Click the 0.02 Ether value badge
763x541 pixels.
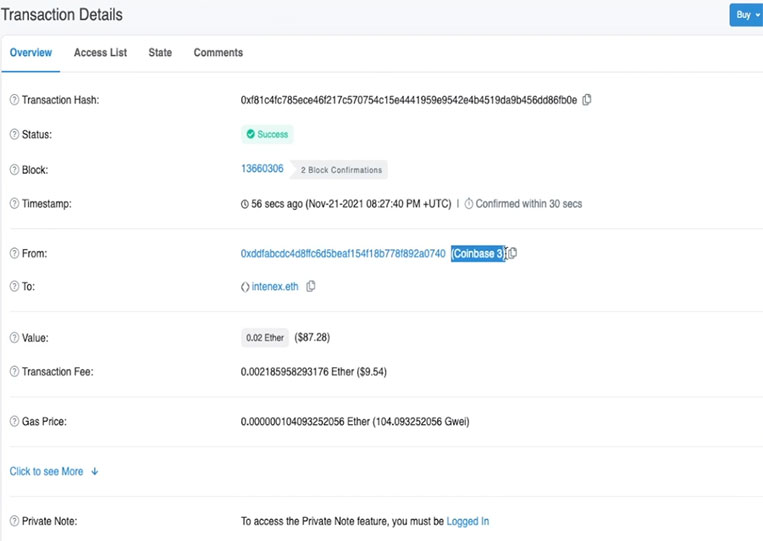tap(265, 338)
